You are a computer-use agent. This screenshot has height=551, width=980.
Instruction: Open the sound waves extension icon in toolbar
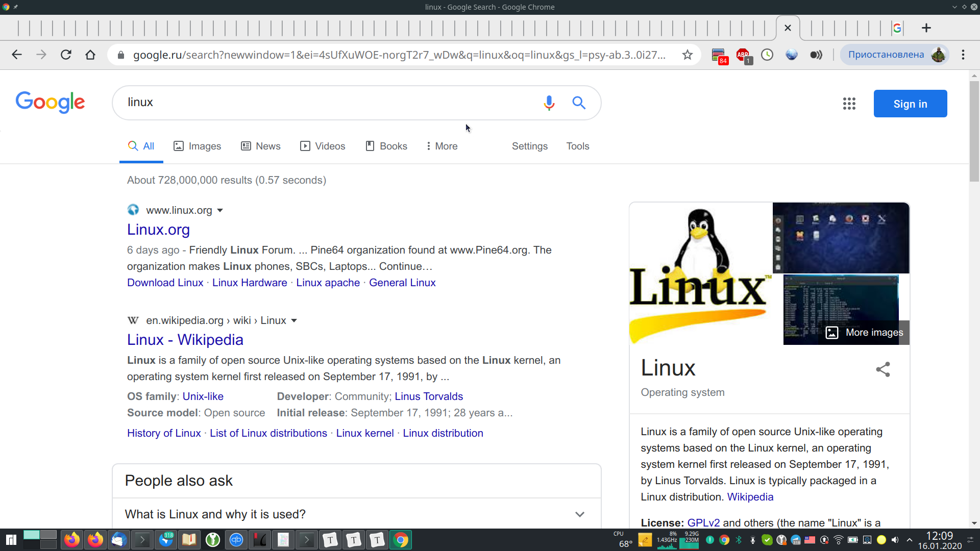[x=816, y=55]
